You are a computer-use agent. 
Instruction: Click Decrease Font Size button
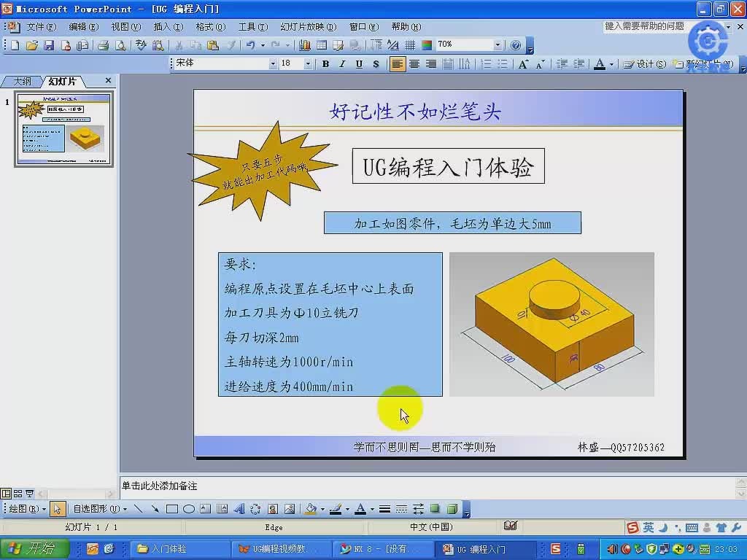tap(541, 64)
